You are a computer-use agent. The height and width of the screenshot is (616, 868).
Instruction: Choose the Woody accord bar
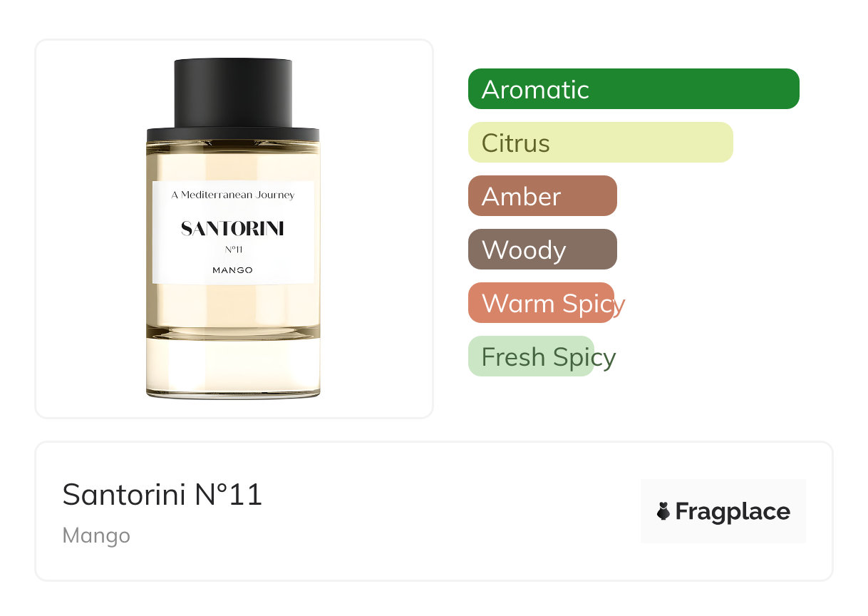[542, 250]
